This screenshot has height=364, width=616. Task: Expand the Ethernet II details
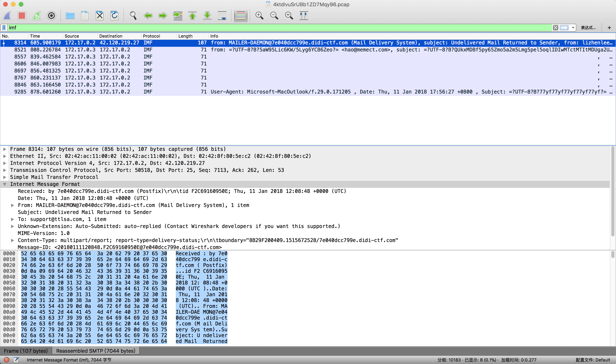[x=5, y=156]
